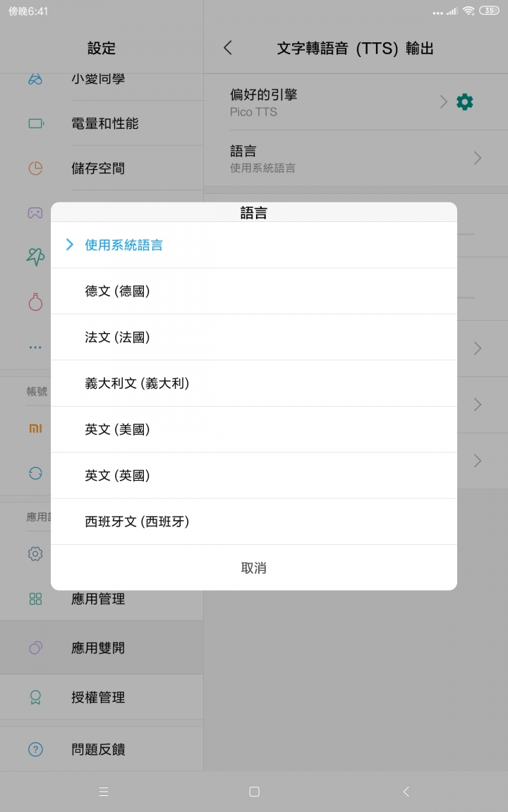
Task: Tap the help icon beside 問題反饋
Action: pos(35,749)
